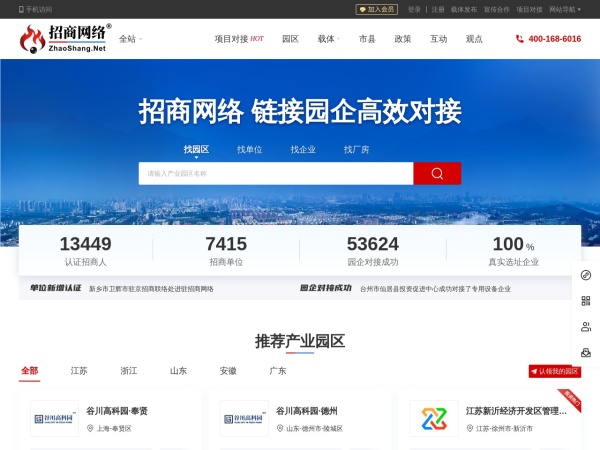This screenshot has width=600, height=450.
Task: Click the 台州市仙居县投资促进中心 news ticker
Action: click(x=435, y=289)
